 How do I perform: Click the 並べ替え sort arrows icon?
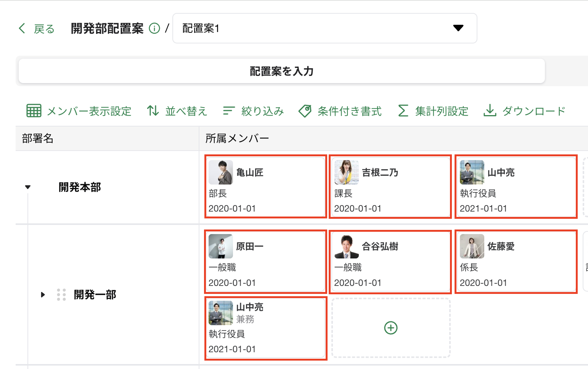pyautogui.click(x=153, y=111)
